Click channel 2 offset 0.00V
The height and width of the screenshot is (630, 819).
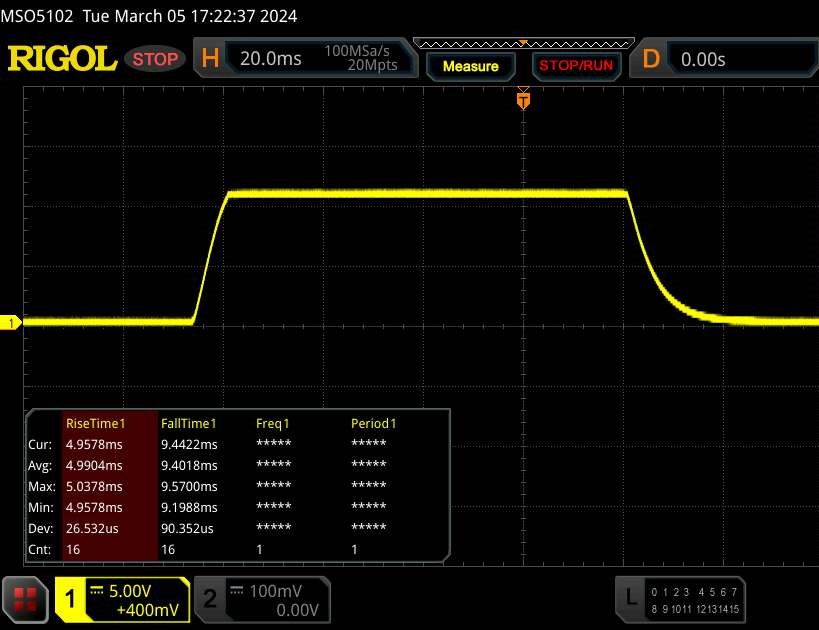[x=297, y=610]
